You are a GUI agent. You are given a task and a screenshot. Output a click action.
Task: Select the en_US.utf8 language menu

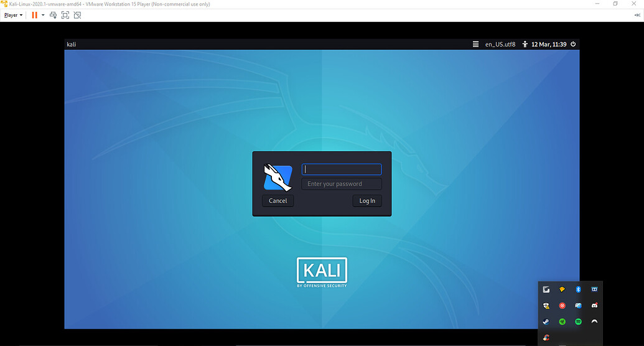point(500,44)
